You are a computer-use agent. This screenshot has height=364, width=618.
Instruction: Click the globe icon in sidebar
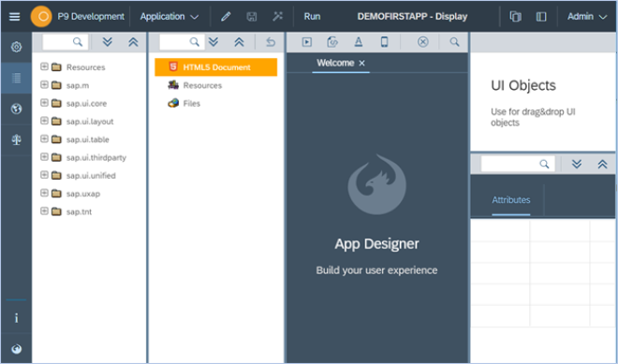pos(16,109)
